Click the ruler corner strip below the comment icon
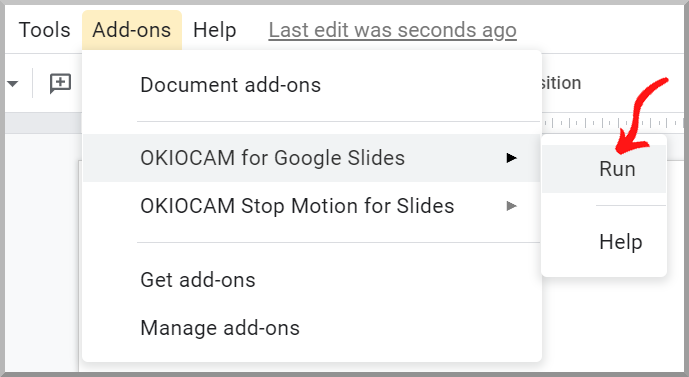The image size is (689, 377). click(x=43, y=123)
